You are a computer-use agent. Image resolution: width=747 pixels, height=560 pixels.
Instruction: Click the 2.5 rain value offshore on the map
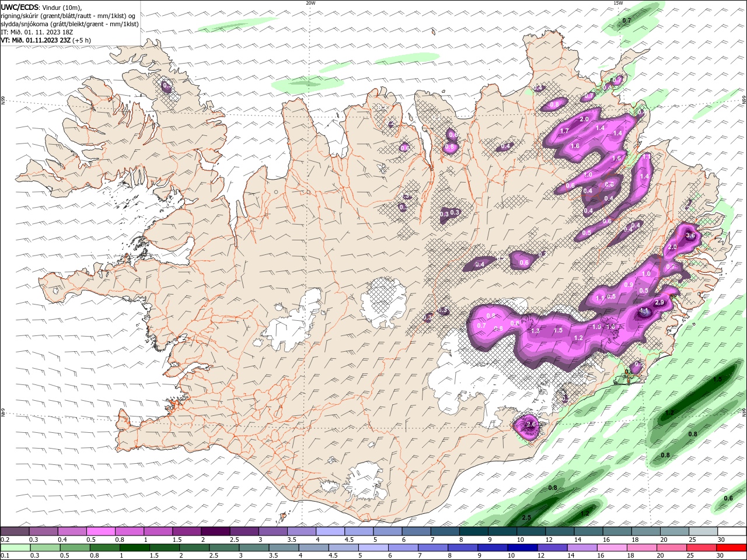pos(526,518)
